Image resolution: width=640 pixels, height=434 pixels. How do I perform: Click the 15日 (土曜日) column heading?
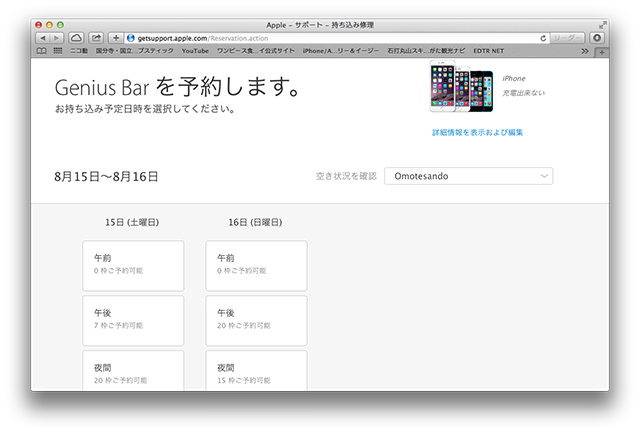click(132, 223)
